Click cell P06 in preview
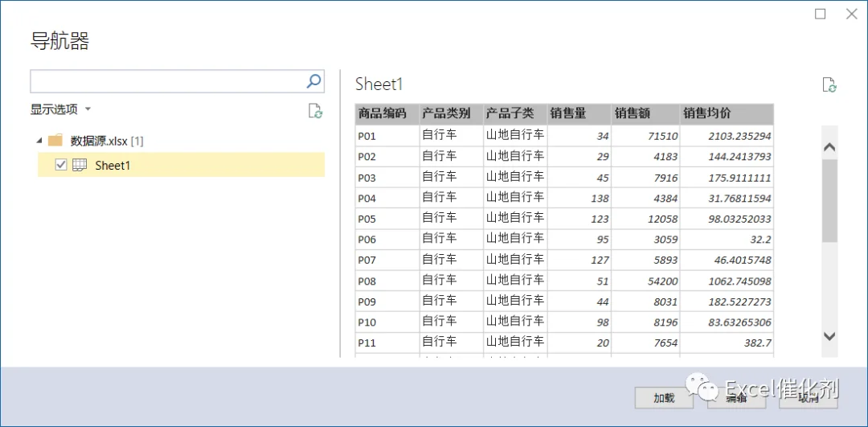 coord(387,240)
